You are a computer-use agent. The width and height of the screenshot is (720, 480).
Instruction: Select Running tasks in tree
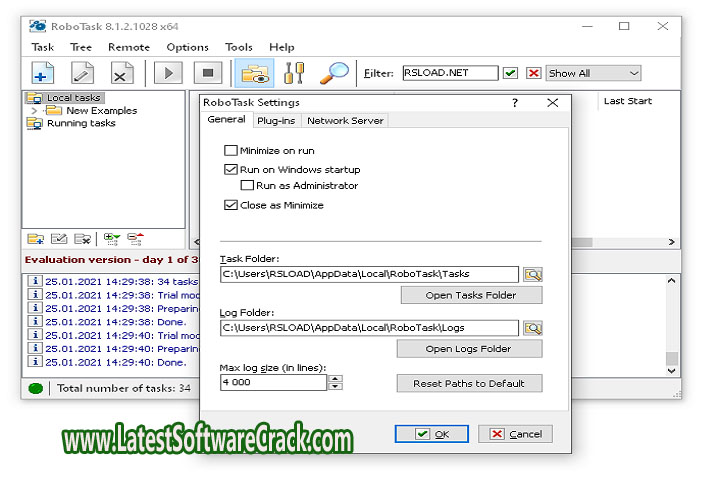pos(81,124)
